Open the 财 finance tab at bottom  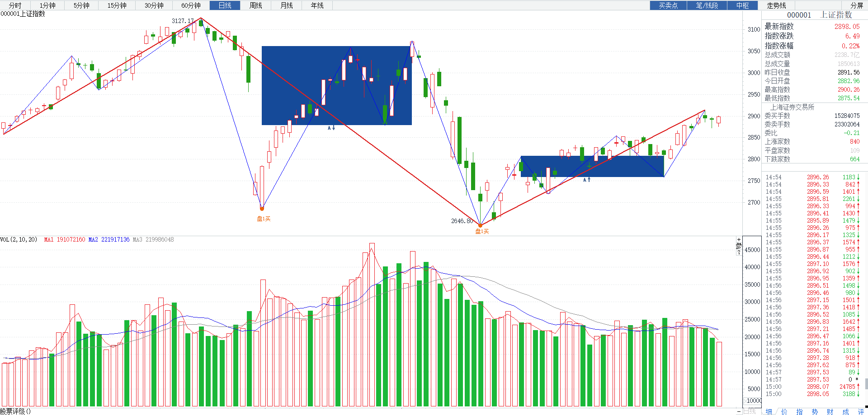(x=830, y=411)
